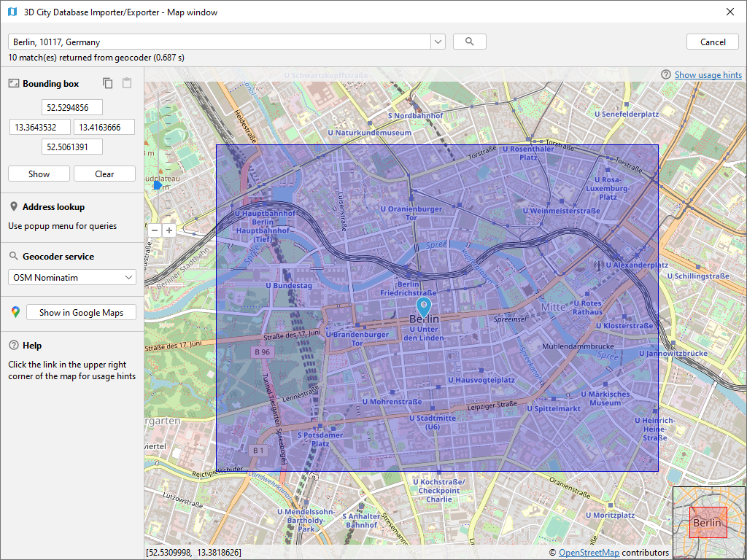Click the 'U Kochstraße/Checkpoint Charlie' label
747x560 pixels.
(438, 490)
